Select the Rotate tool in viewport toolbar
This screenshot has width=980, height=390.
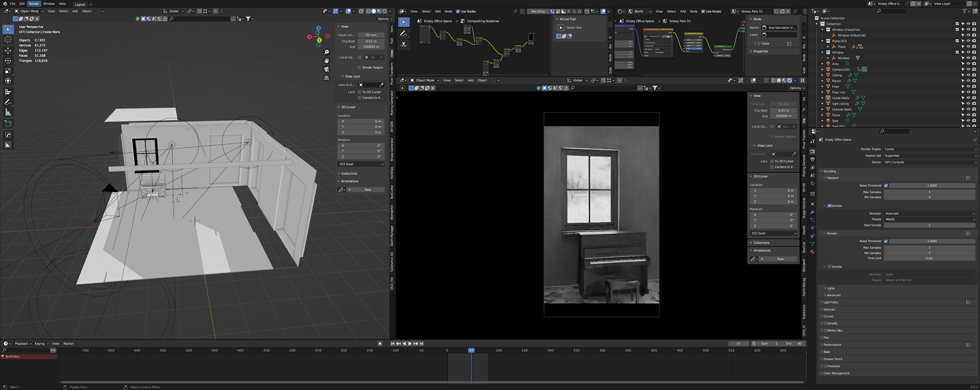click(x=8, y=61)
